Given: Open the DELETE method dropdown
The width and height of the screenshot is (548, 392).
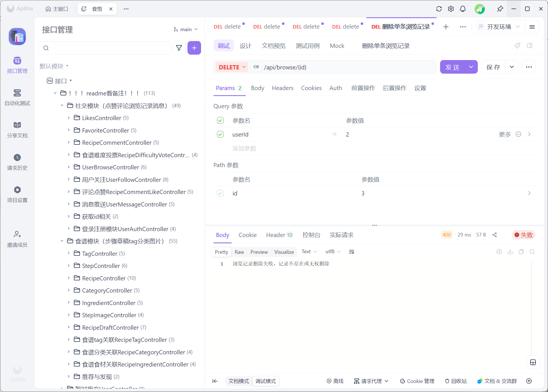Looking at the screenshot, I should coord(232,67).
